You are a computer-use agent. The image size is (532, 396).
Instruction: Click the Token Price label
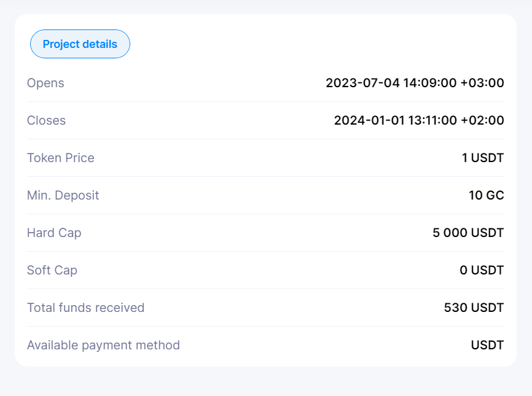click(61, 158)
